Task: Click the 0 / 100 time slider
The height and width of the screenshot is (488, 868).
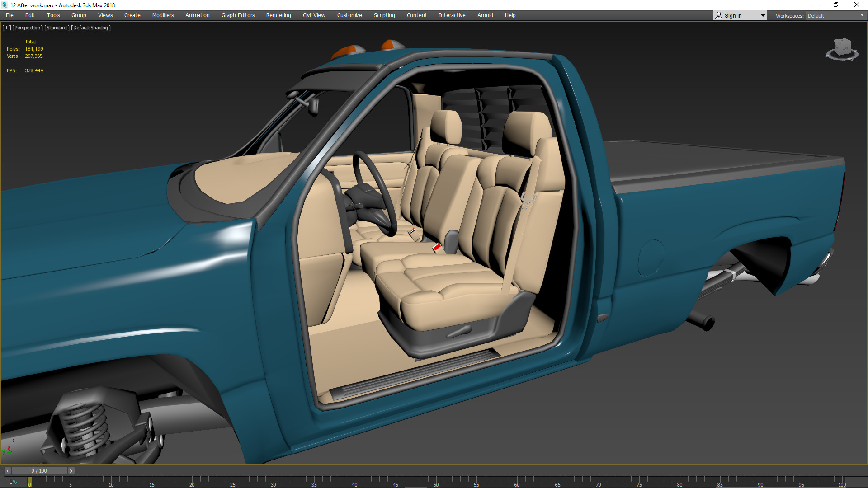Action: pyautogui.click(x=39, y=471)
